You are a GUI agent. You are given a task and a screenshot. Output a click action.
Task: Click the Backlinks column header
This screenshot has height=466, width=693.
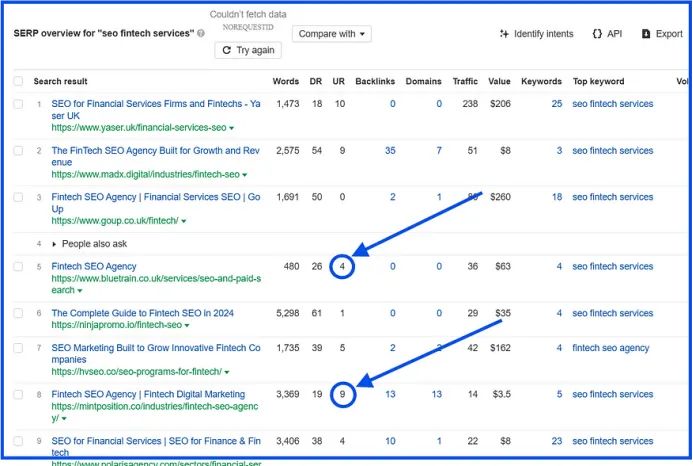click(375, 81)
